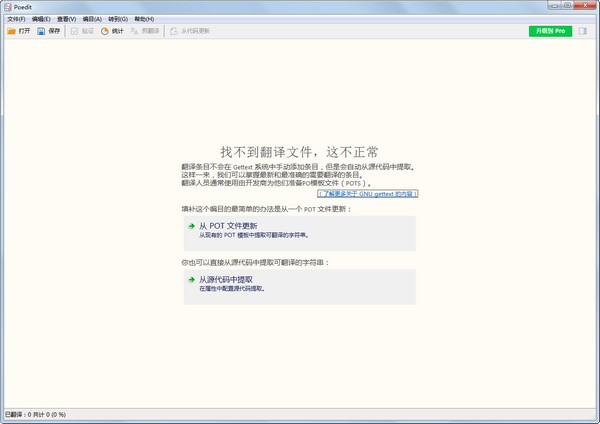
Task: Click the 验证 (Validate) checkmark toolbar icon
Action: coord(74,31)
